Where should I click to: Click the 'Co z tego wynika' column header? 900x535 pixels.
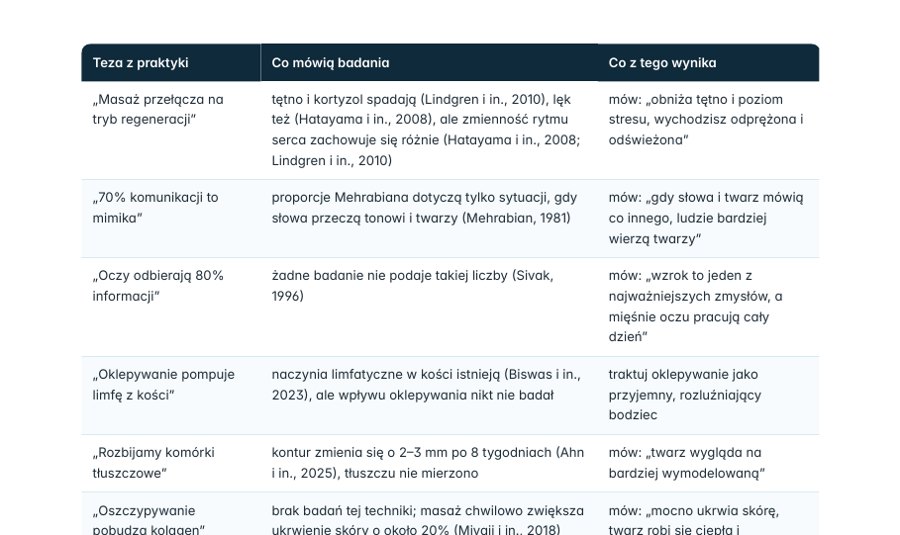coord(708,63)
